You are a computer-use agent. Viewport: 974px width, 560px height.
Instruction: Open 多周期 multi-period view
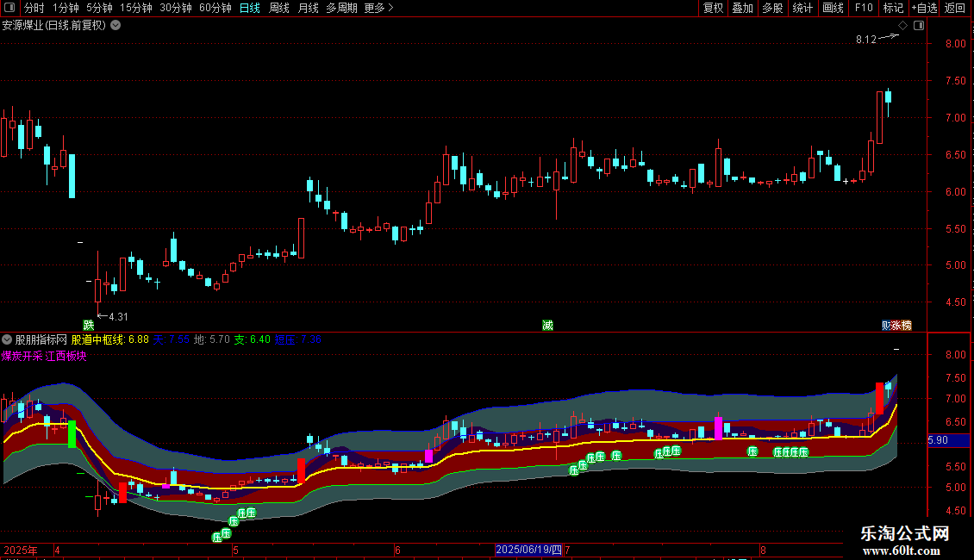(x=341, y=8)
